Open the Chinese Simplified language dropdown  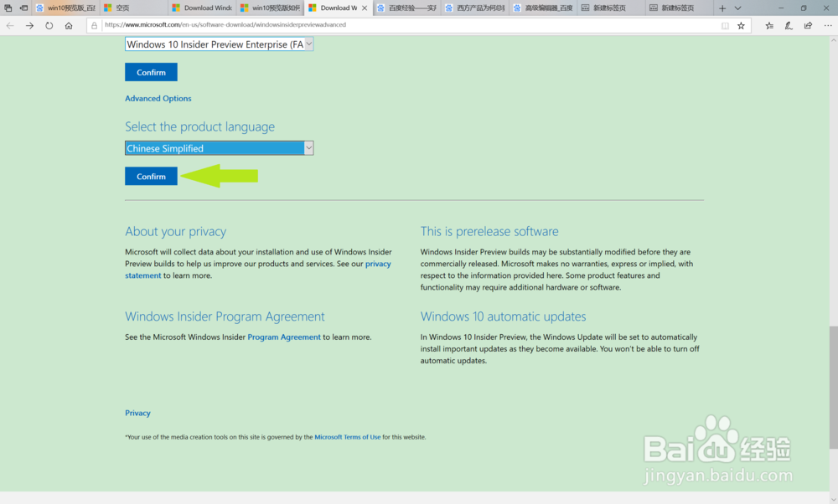pos(219,148)
